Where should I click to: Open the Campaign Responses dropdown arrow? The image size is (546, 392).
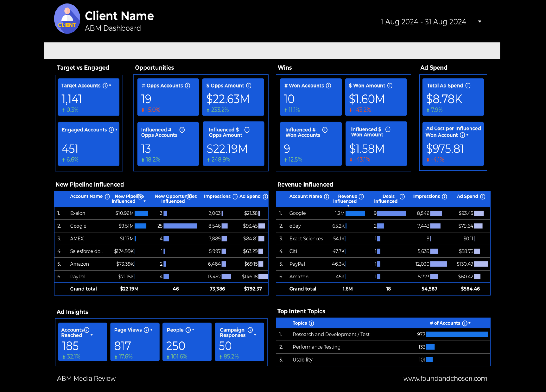pos(255,335)
